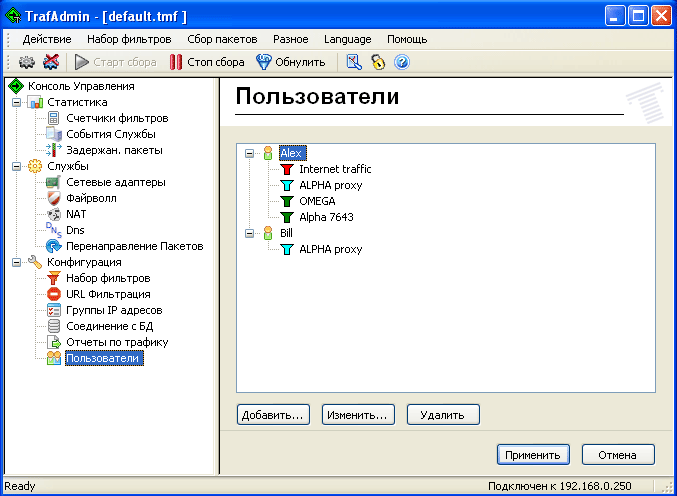The width and height of the screenshot is (677, 496).
Task: Select Отчеты по трафику in the tree
Action: pyautogui.click(x=117, y=342)
